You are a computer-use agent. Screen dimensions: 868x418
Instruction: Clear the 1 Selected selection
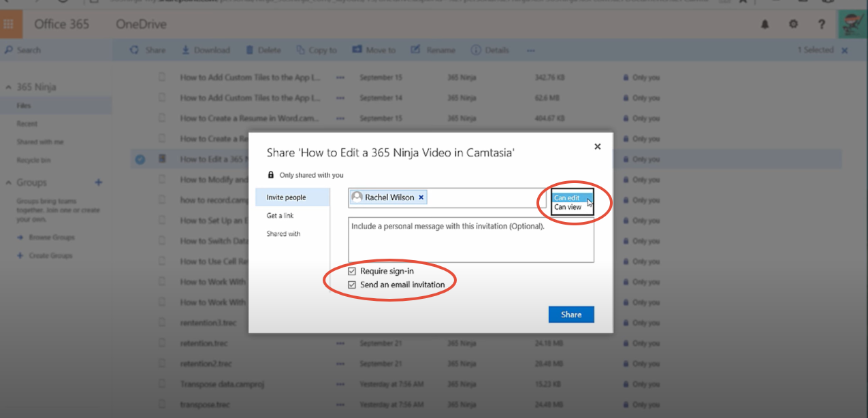tap(845, 50)
